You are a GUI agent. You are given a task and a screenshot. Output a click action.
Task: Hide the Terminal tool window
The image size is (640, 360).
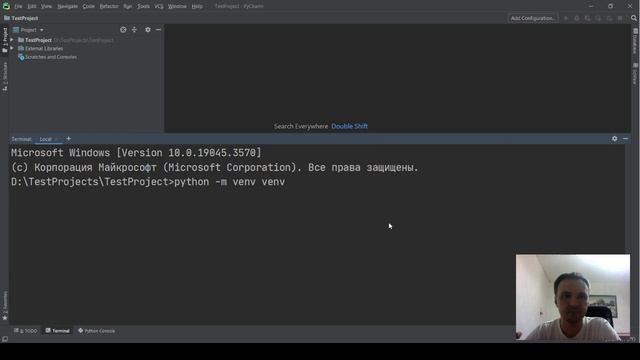tap(625, 139)
